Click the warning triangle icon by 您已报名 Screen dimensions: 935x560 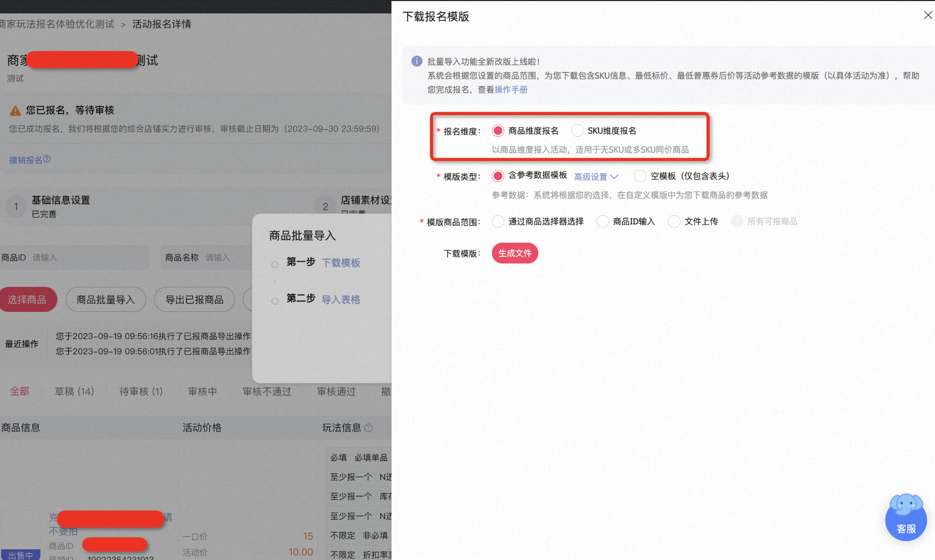coord(15,110)
